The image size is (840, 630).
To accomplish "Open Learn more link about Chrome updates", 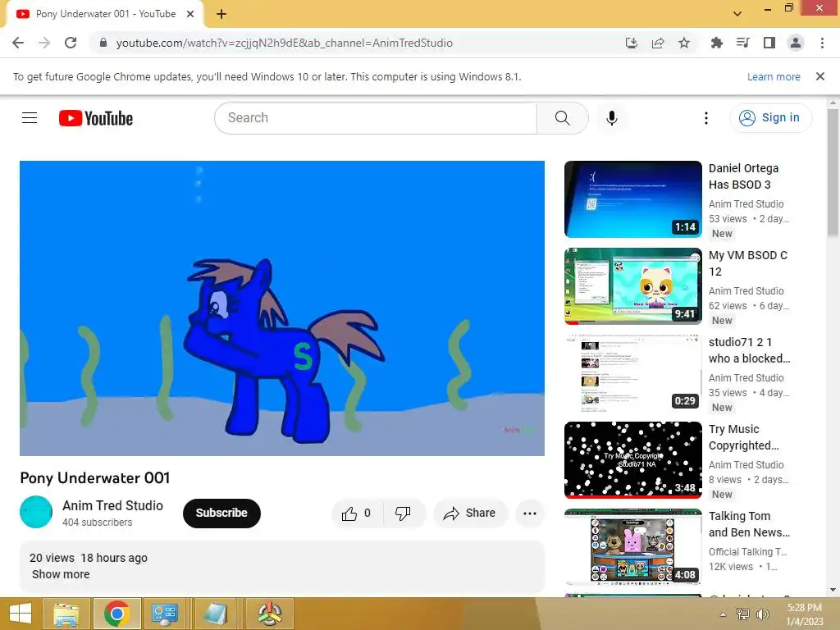I will [x=774, y=76].
